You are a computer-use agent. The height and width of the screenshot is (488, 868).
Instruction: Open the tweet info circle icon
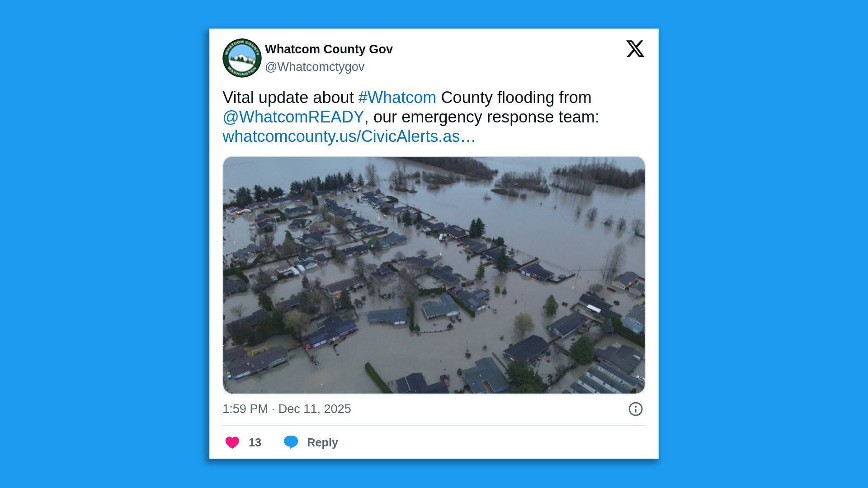pyautogui.click(x=635, y=409)
